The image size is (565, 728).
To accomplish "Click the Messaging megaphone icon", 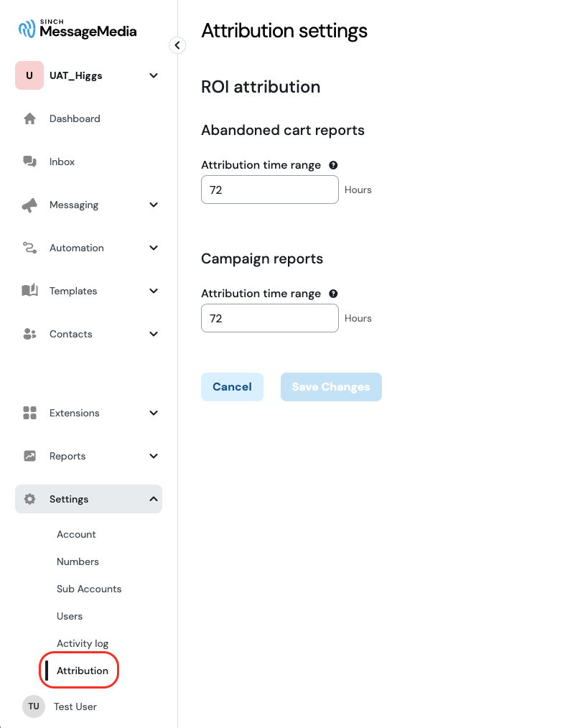I will pos(29,205).
